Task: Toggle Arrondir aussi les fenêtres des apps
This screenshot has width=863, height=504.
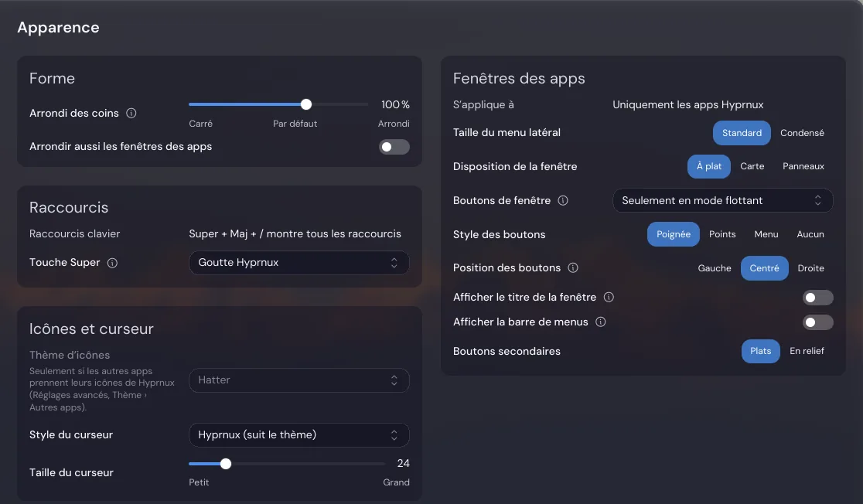Action: pyautogui.click(x=394, y=147)
